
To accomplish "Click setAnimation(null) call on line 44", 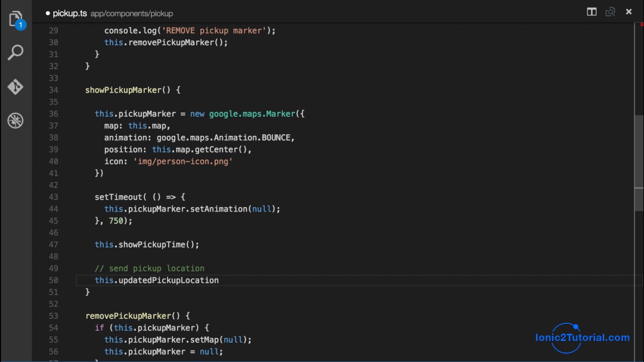I will [x=233, y=209].
